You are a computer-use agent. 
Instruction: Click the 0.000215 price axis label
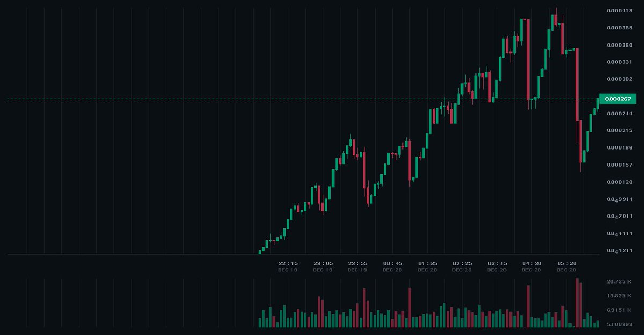[x=619, y=130]
